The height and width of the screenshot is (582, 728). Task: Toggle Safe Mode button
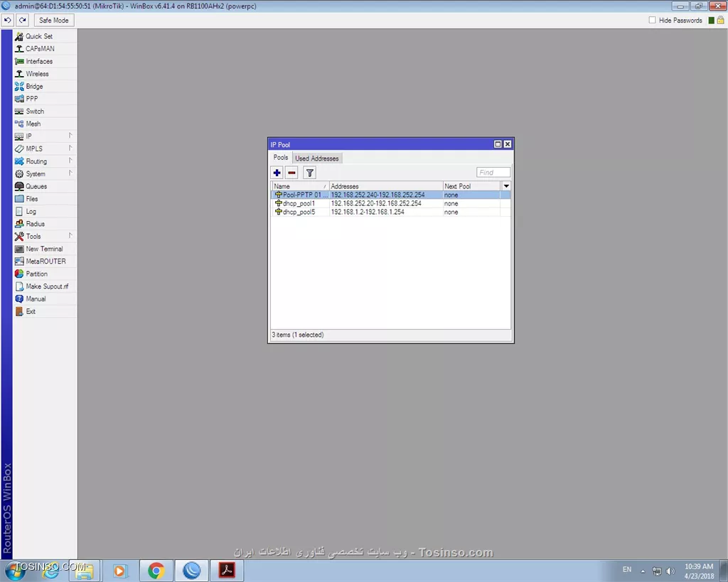pyautogui.click(x=54, y=21)
